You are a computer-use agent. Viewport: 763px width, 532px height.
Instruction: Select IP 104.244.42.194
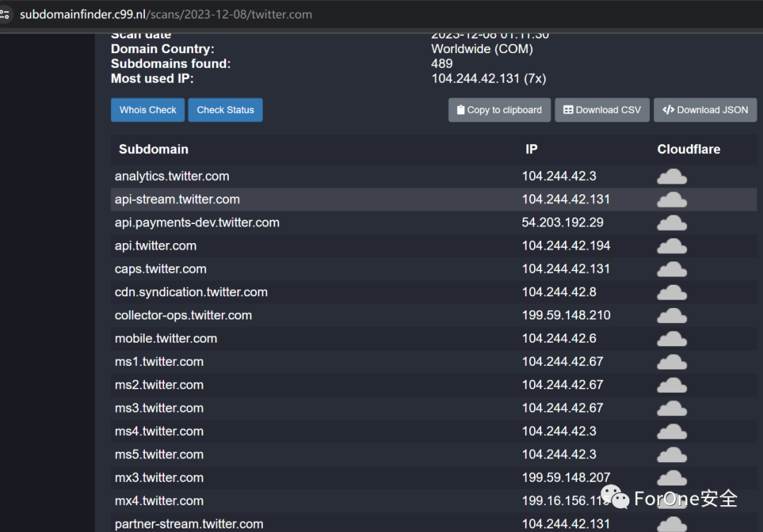coord(566,246)
